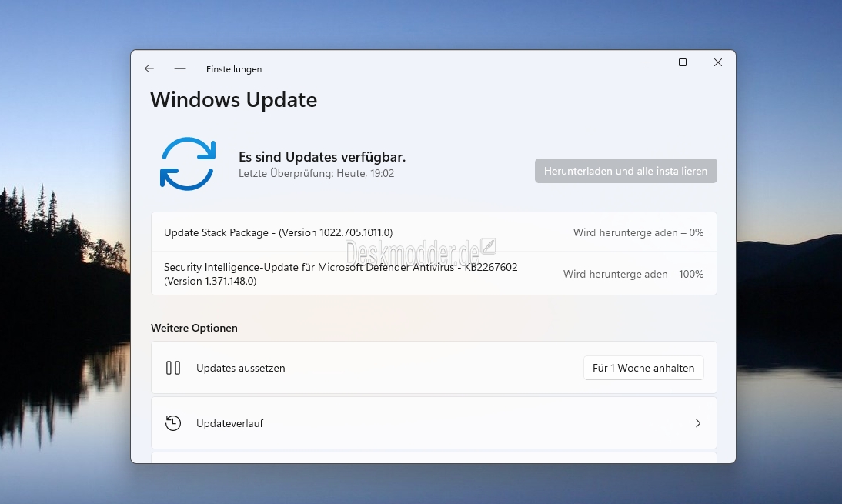Click the Einstellungen window title
Screen dimensions: 842x504
[x=234, y=69]
